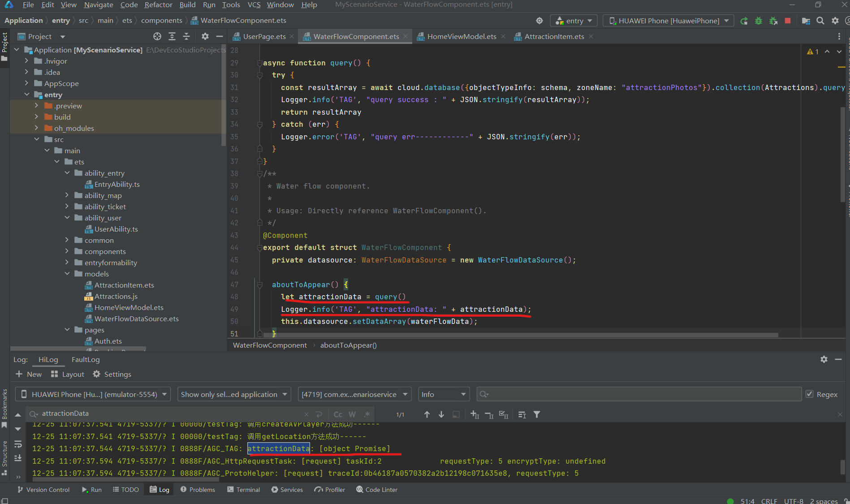Click Attach Debugger to process icon
The image size is (850, 504).
(x=773, y=21)
